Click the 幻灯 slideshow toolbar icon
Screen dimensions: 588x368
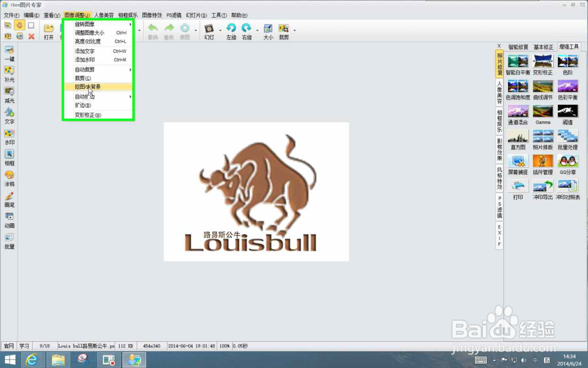click(209, 32)
